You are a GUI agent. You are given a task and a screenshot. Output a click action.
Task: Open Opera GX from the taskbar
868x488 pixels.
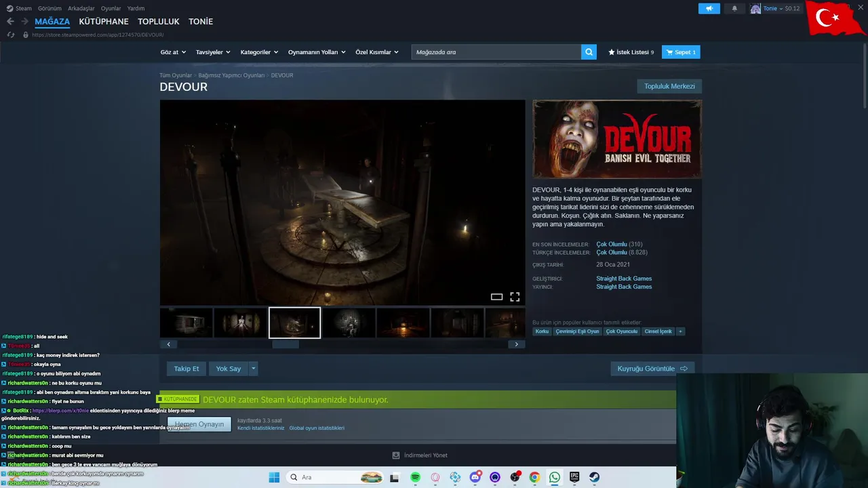pyautogui.click(x=435, y=477)
